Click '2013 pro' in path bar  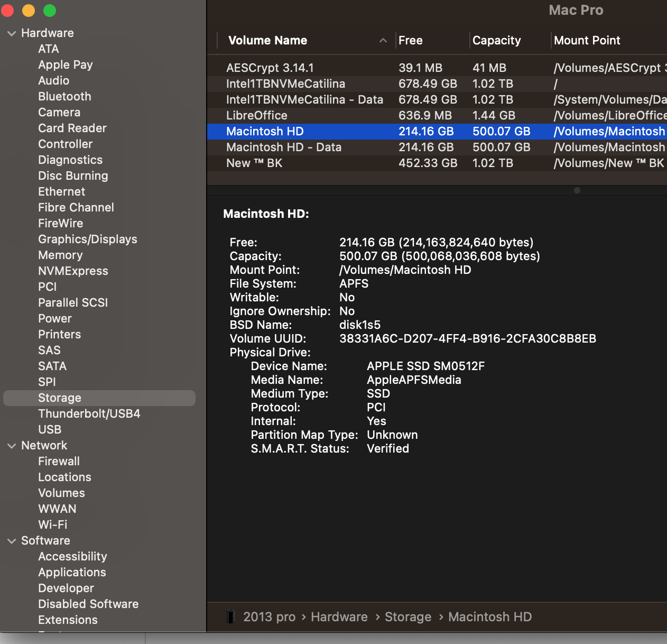coord(270,617)
